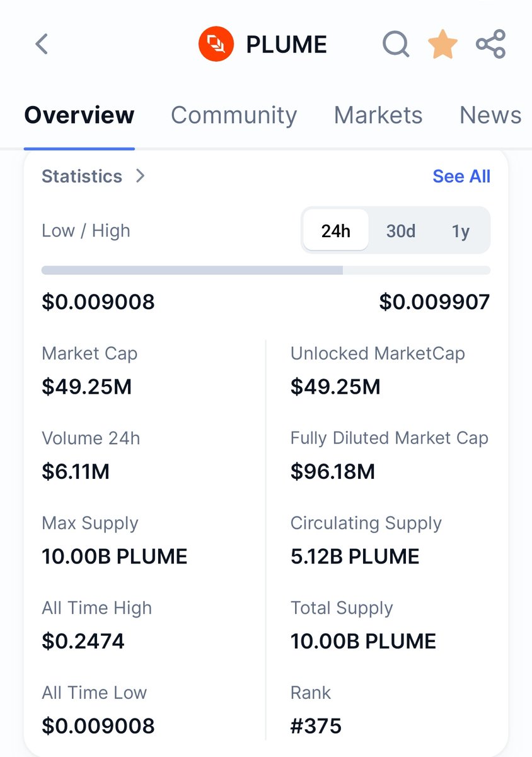
Task: Tap the rank value #375
Action: pos(316,726)
